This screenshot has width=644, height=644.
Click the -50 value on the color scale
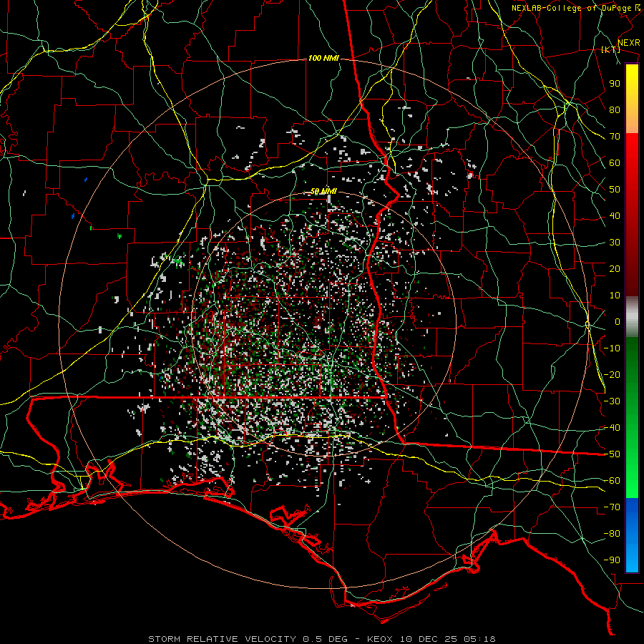click(612, 454)
